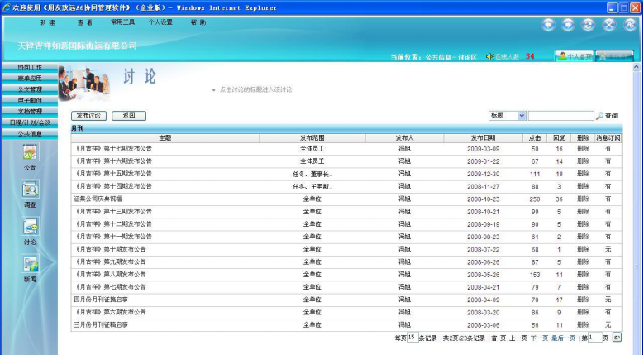Click the refresh icon in top bar
This screenshot has width=644, height=355.
coord(589,25)
